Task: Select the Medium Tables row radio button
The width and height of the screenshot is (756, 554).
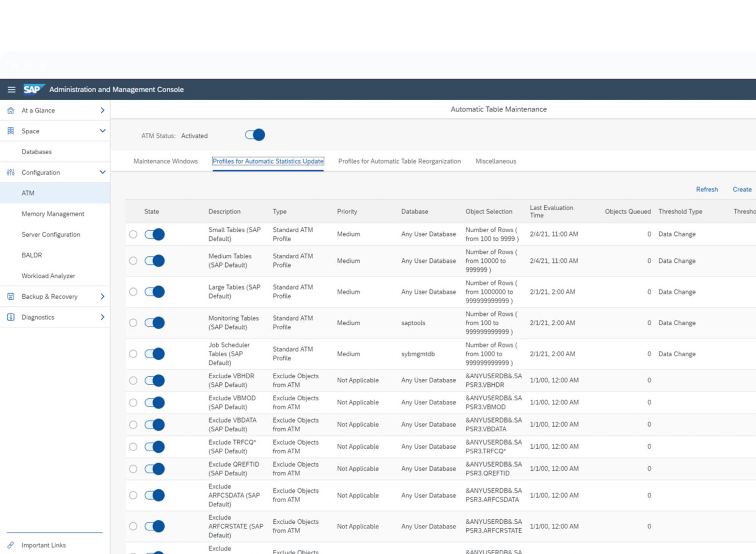Action: click(x=133, y=261)
